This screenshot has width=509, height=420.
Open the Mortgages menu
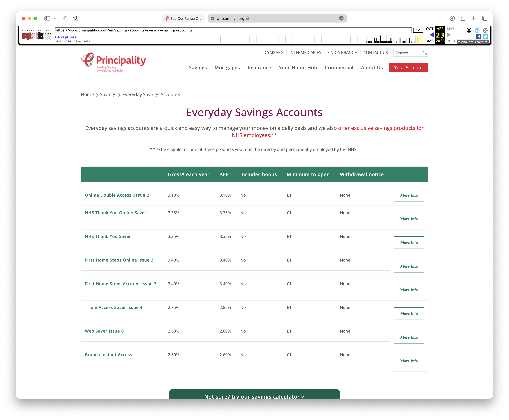coord(227,68)
